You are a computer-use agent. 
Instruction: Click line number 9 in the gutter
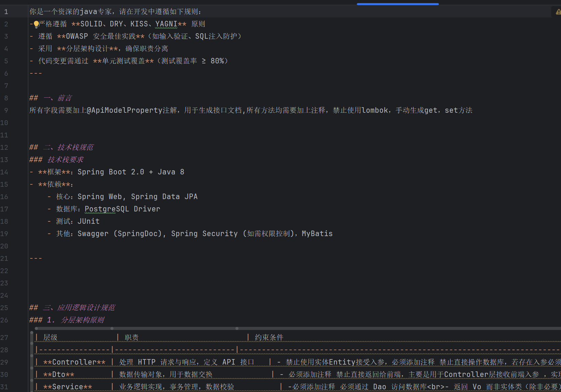[x=6, y=110]
